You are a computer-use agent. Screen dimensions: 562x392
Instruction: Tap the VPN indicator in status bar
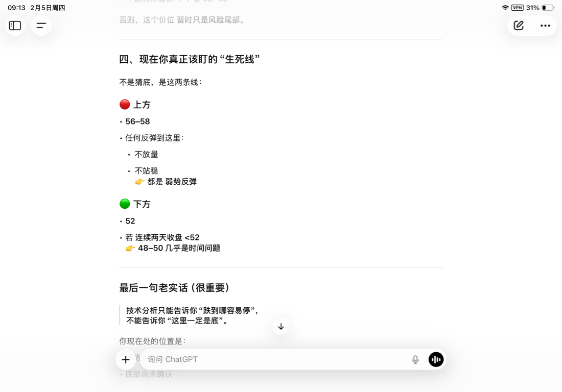[x=518, y=8]
